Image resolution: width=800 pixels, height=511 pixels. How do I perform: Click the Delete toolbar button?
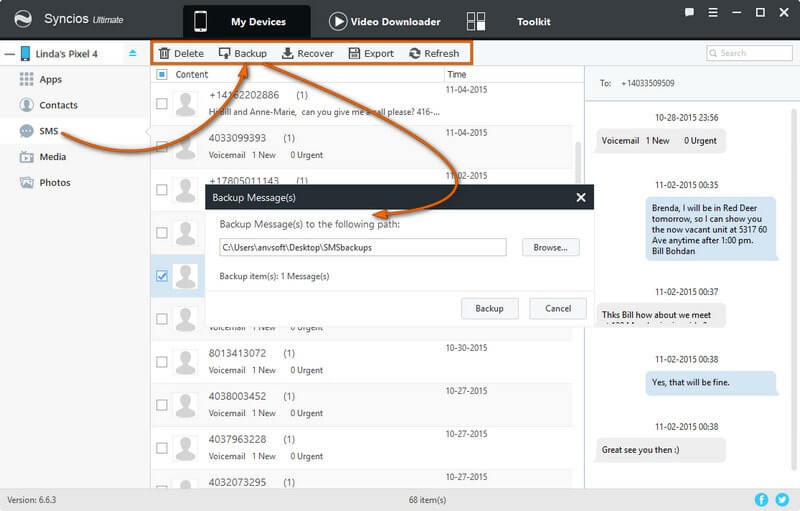[181, 53]
